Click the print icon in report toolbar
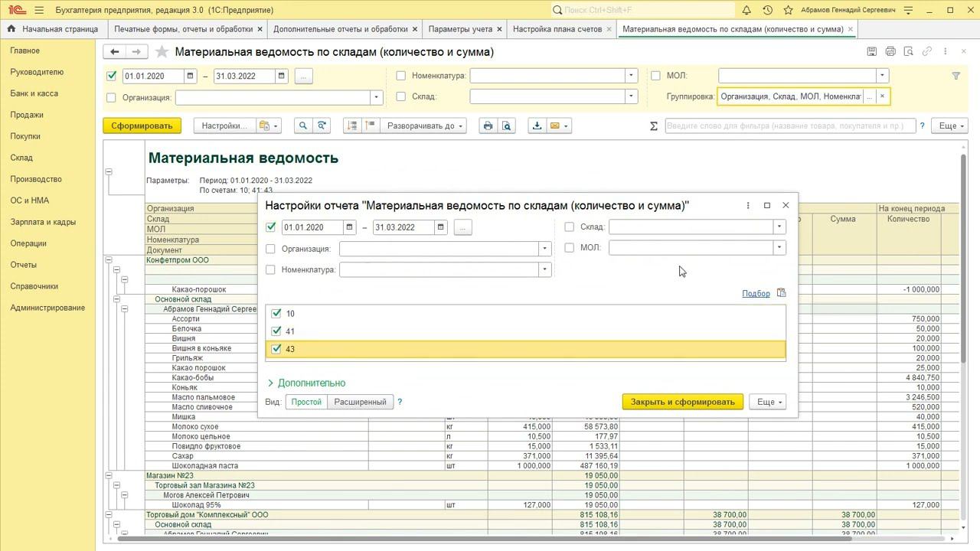The height and width of the screenshot is (551, 980). point(488,126)
